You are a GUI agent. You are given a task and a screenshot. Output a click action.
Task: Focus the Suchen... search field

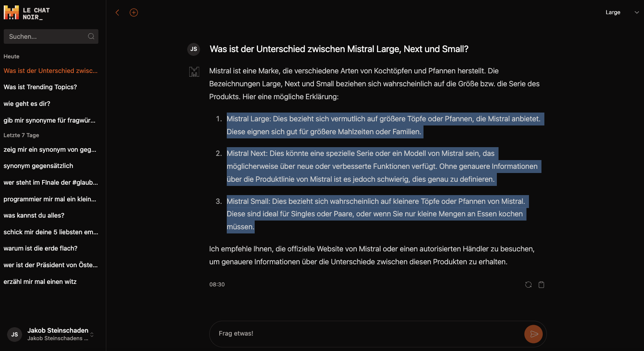[x=51, y=37]
